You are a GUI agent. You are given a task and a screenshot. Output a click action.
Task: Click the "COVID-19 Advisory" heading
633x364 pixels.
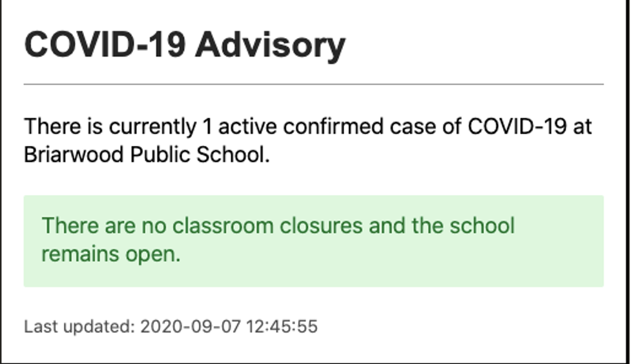185,46
